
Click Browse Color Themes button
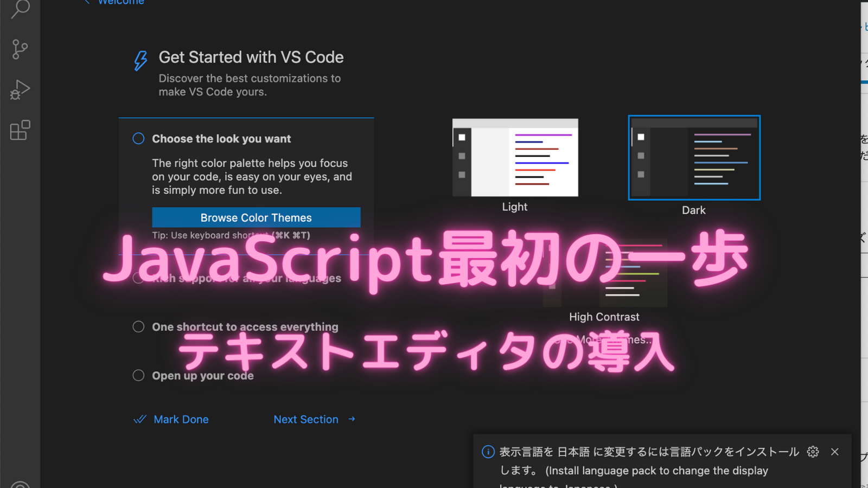pyautogui.click(x=256, y=217)
